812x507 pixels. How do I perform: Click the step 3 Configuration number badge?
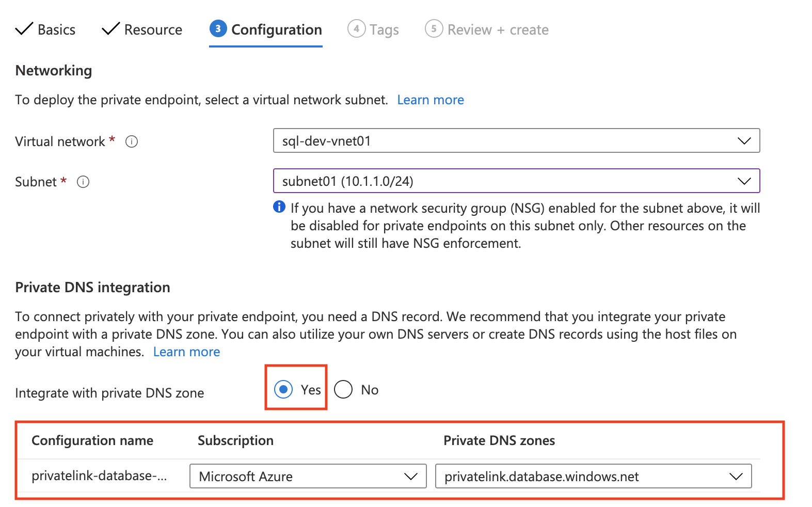click(x=218, y=29)
